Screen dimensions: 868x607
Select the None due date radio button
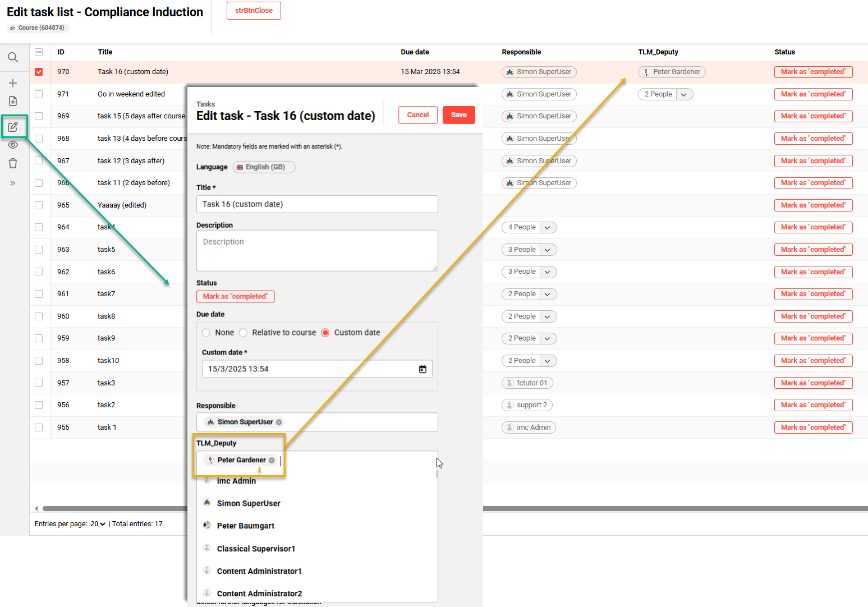[x=206, y=333]
